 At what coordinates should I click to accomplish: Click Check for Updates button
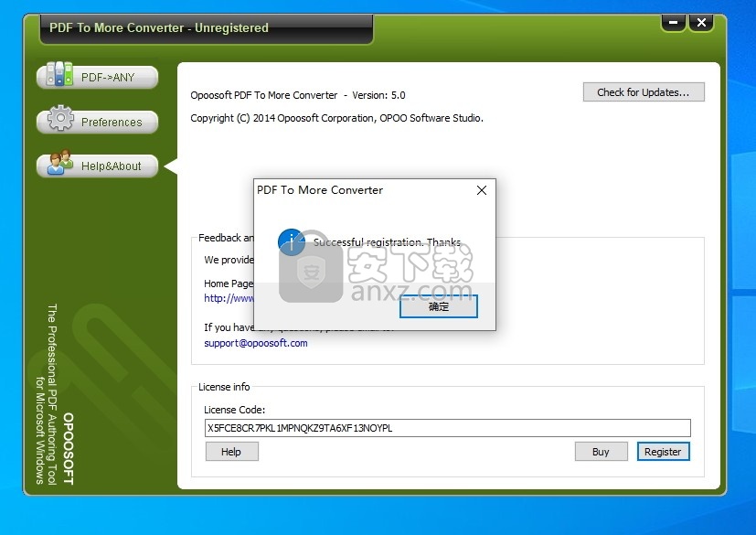(644, 92)
